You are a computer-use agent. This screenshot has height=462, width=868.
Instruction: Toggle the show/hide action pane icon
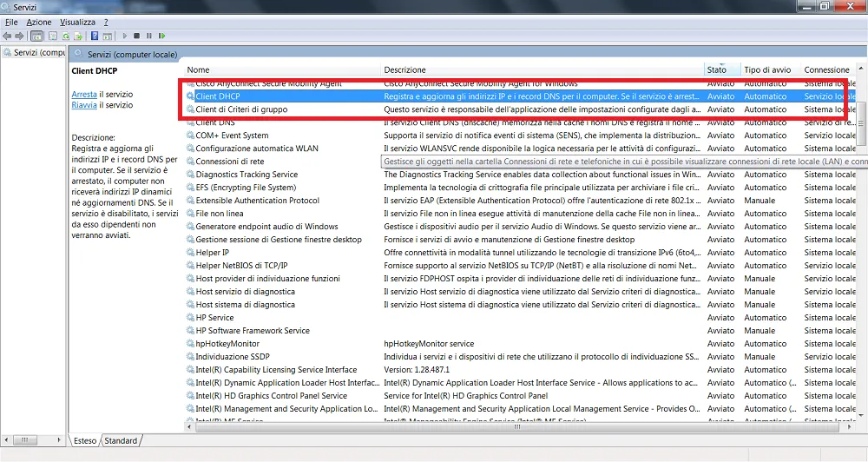tap(108, 36)
